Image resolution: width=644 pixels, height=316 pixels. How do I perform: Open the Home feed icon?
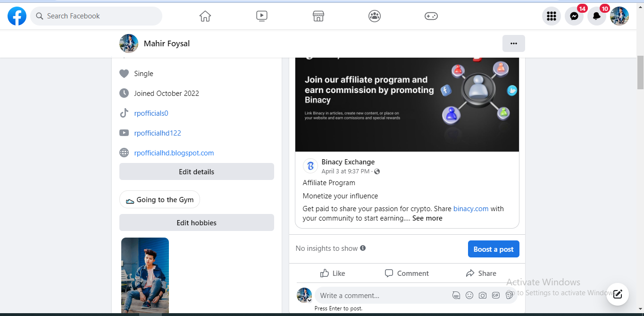click(x=205, y=16)
